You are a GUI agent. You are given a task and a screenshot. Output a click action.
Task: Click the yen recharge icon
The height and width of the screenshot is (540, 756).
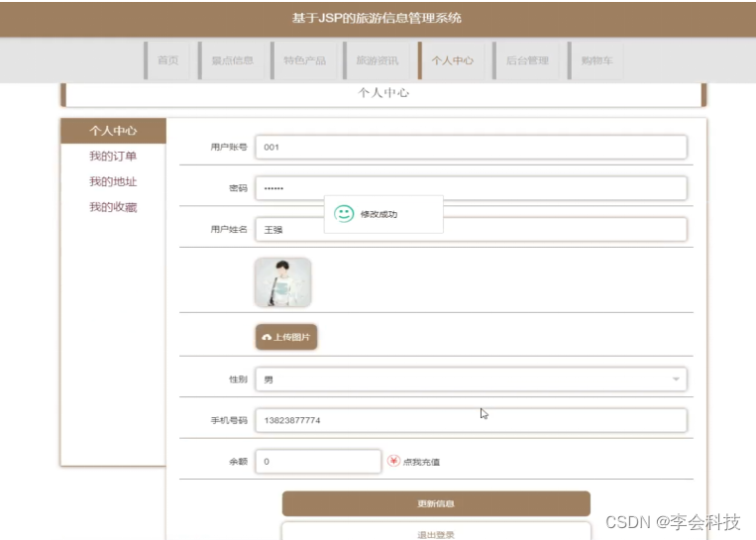(x=393, y=461)
